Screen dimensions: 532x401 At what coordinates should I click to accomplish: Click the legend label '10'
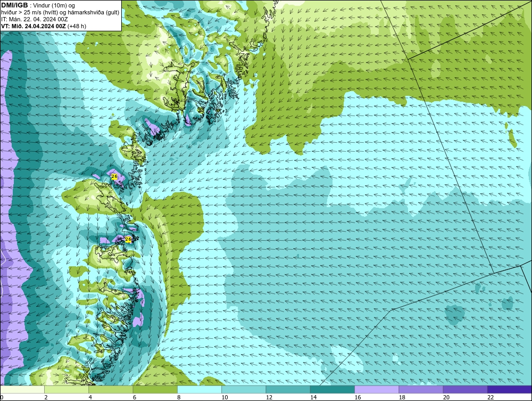click(225, 397)
